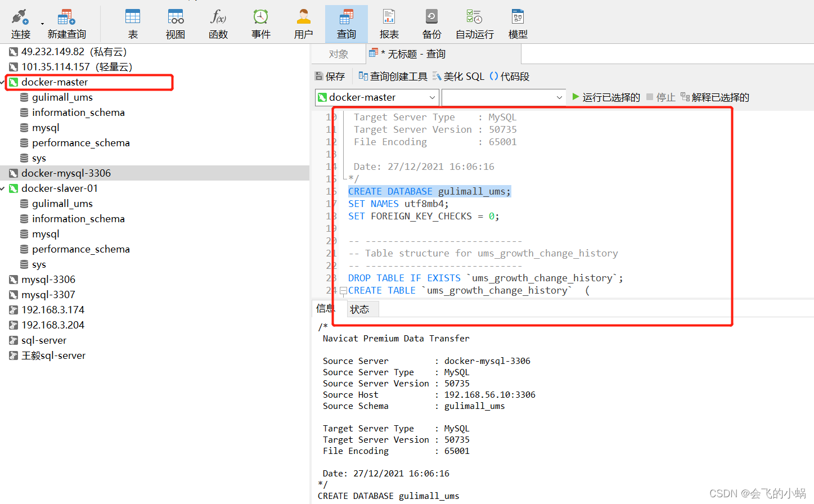Select the 查询 (Query) toolbar icon

point(347,24)
